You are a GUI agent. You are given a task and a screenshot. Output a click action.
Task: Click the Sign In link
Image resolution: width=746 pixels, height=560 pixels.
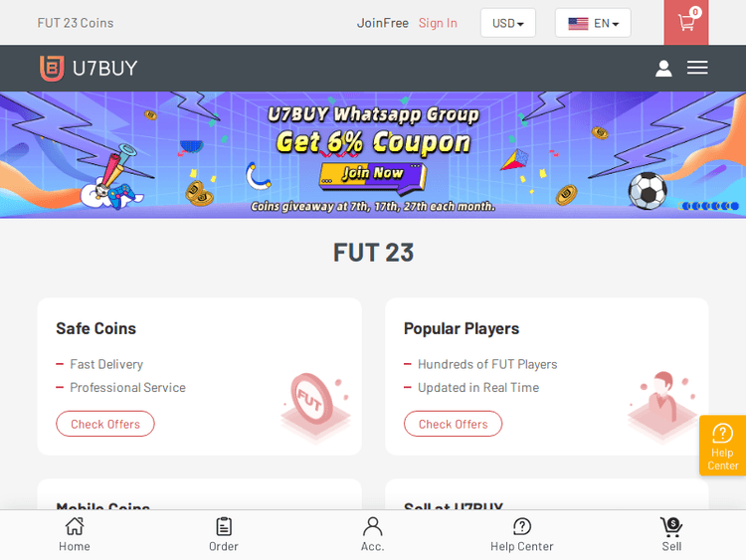click(438, 23)
